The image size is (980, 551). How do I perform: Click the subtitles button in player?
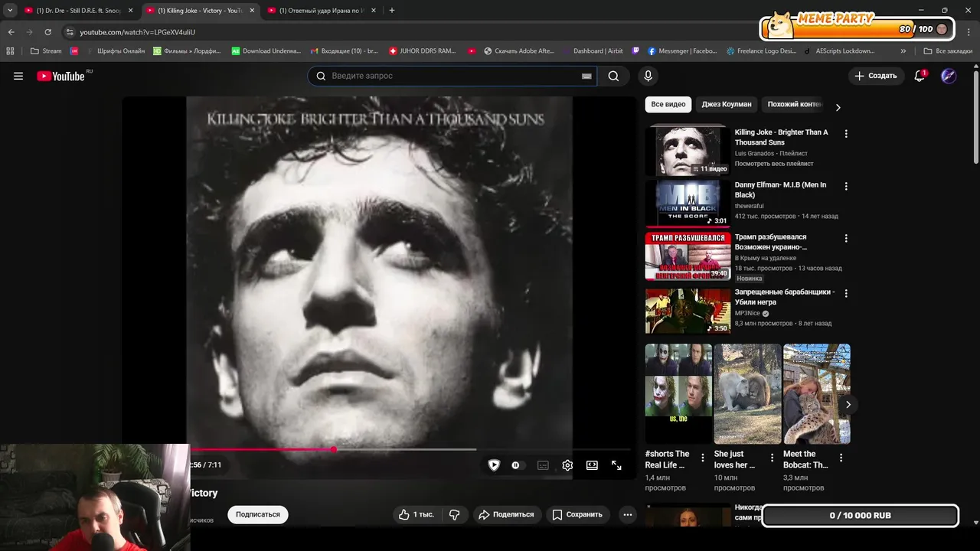[543, 465]
